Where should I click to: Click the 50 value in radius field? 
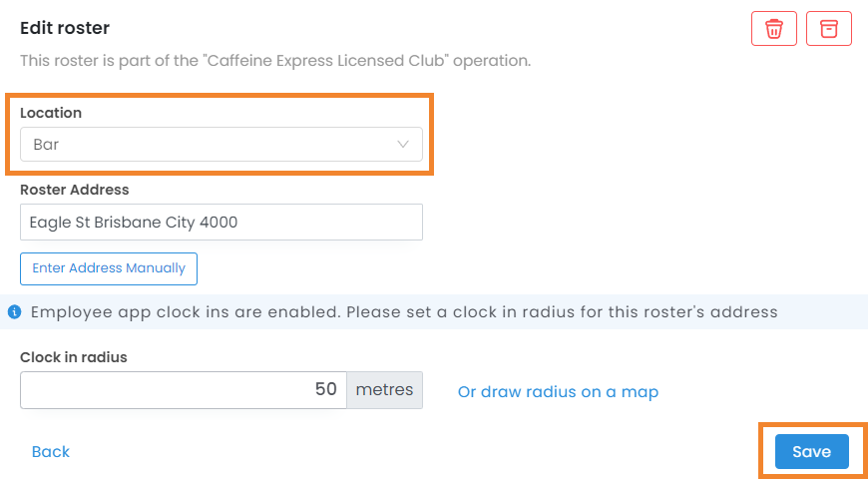pyautogui.click(x=326, y=389)
